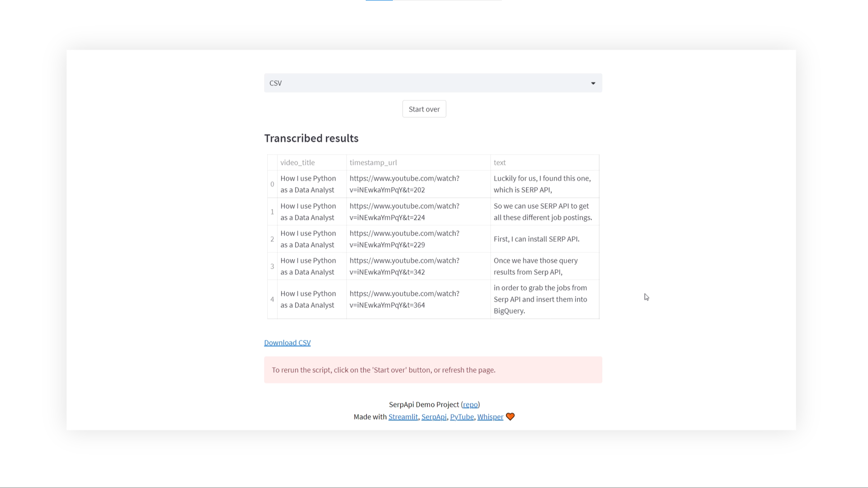
Task: Open the CSV format dropdown
Action: [x=433, y=83]
